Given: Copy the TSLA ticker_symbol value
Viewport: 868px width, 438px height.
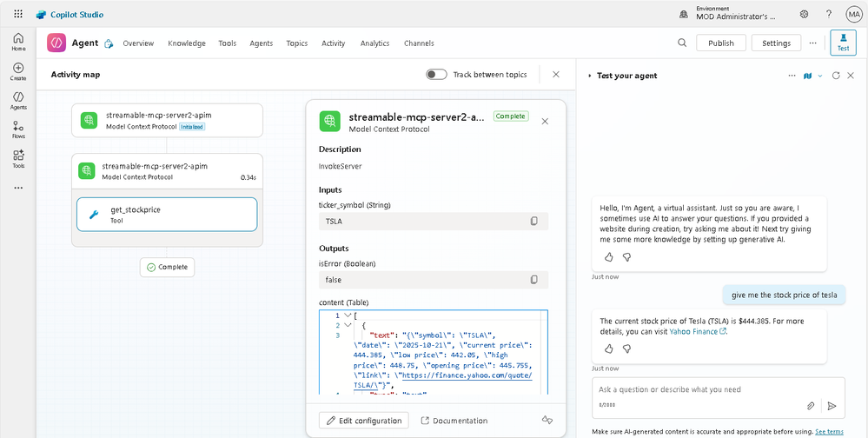Looking at the screenshot, I should coord(533,221).
